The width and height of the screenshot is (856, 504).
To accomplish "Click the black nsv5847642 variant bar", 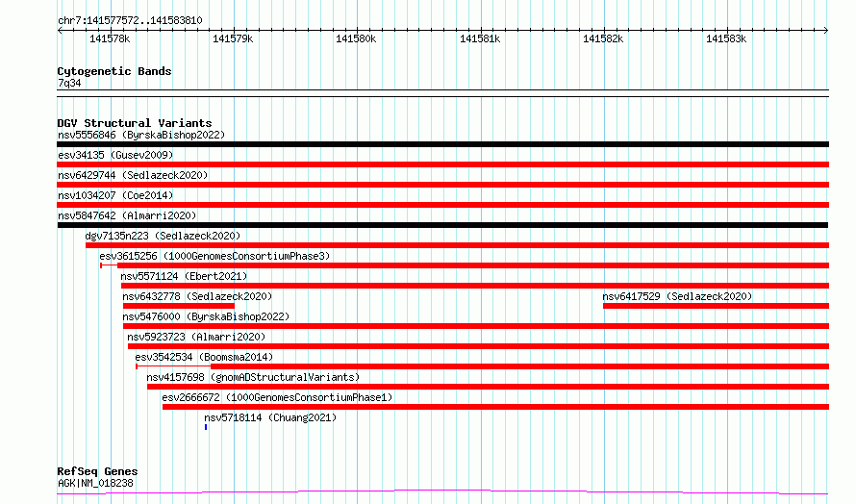I will [x=442, y=225].
